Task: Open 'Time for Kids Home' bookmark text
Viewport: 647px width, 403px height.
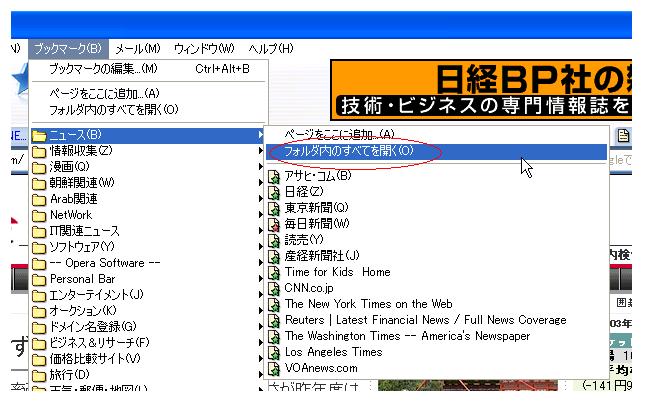Action: click(x=338, y=272)
